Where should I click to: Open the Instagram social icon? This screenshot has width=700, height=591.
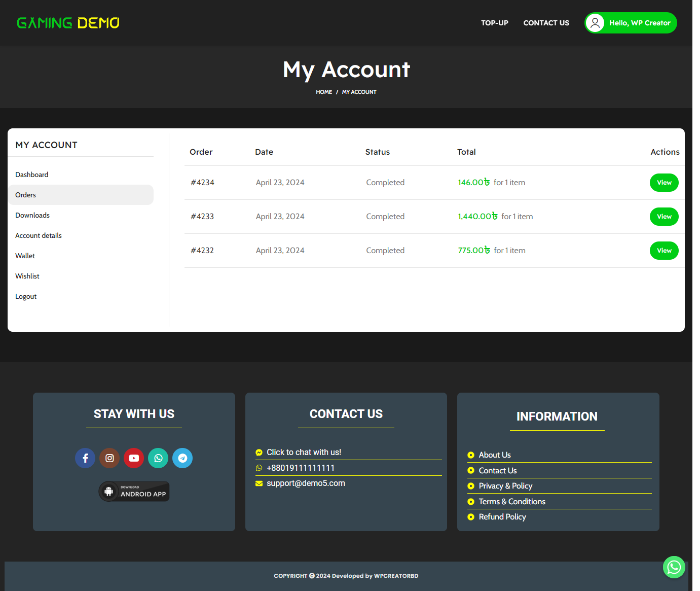pos(109,458)
